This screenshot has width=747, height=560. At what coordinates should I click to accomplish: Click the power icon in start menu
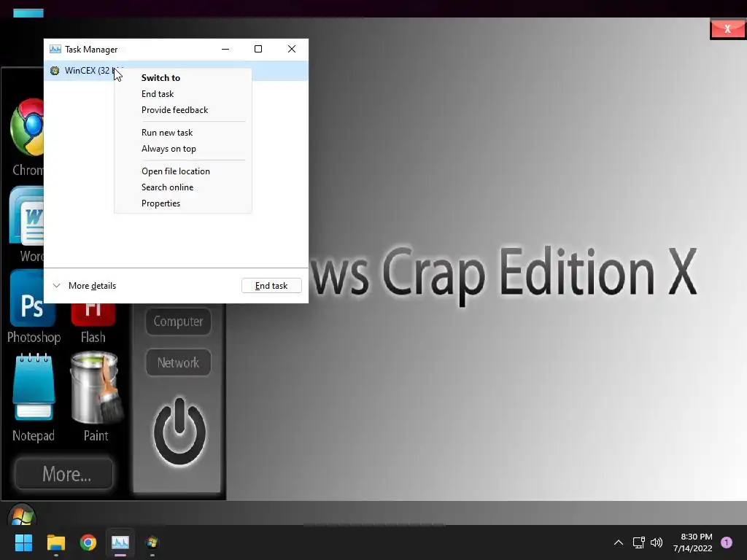pos(179,432)
